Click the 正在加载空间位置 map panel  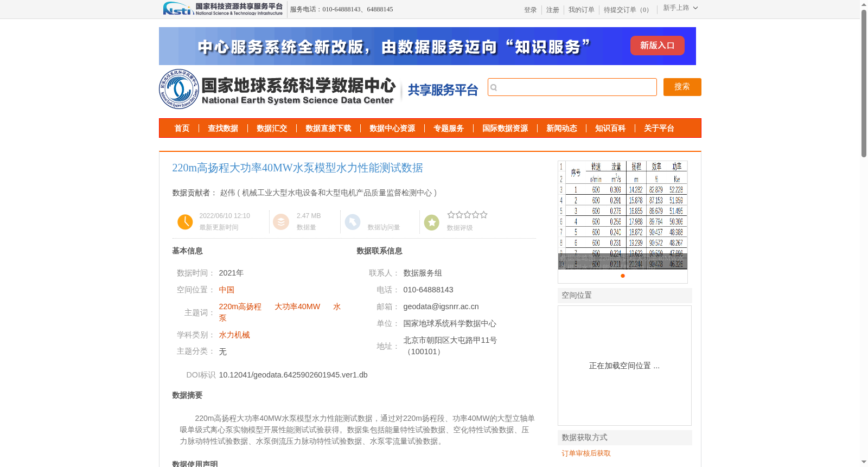coord(624,366)
